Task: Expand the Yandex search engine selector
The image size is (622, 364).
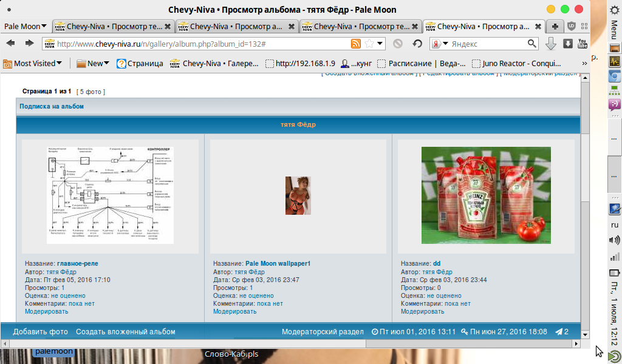Action: tap(440, 44)
